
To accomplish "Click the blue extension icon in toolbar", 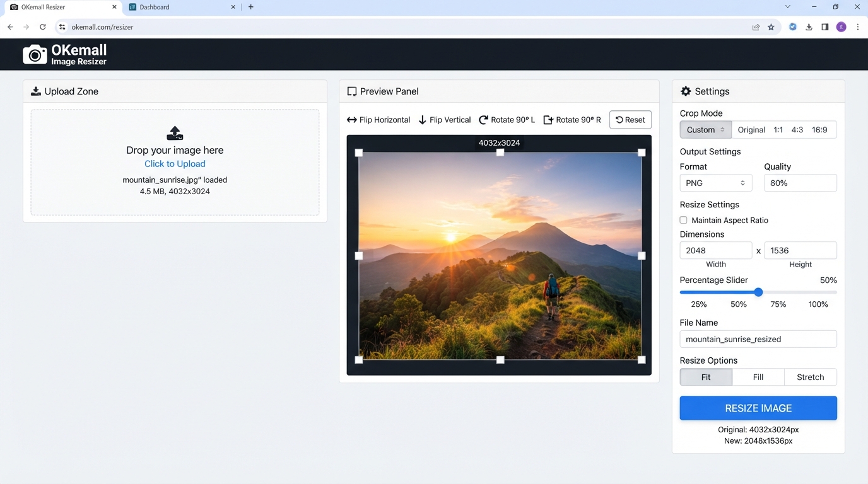I will (x=793, y=27).
